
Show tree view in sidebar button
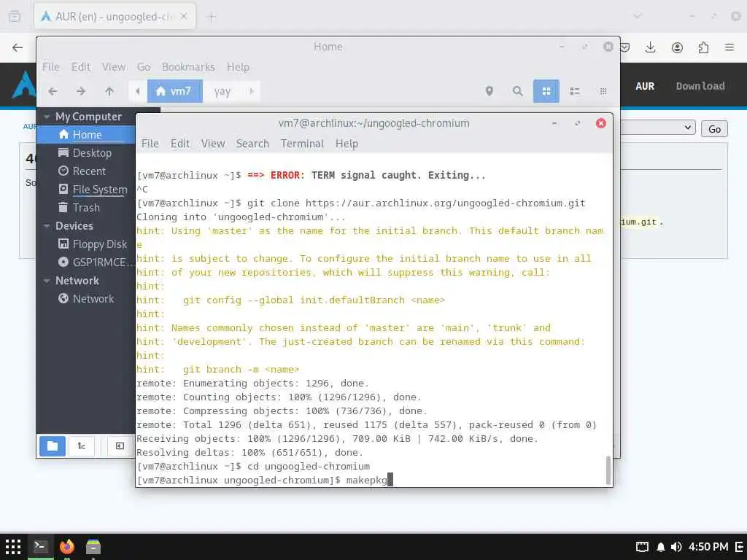[x=82, y=446]
